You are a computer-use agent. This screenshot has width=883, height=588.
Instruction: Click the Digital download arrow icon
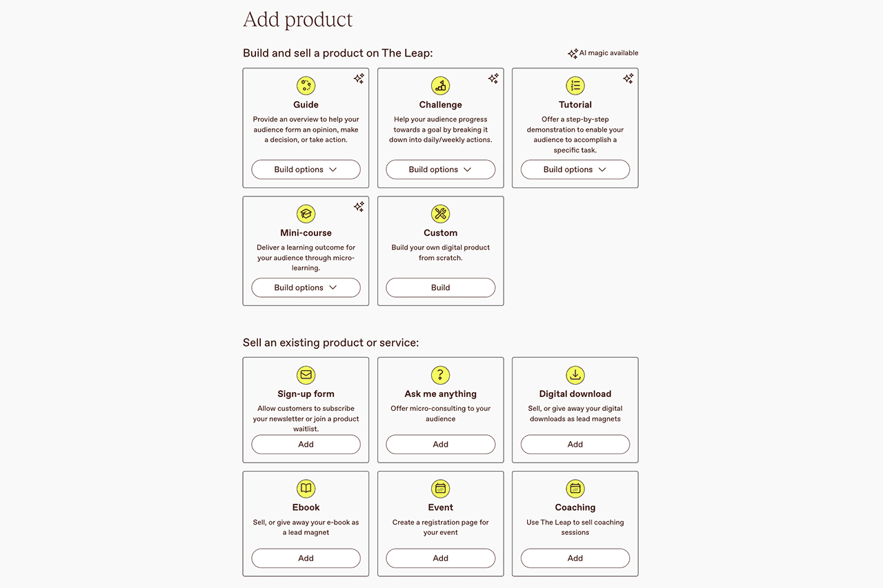tap(575, 375)
